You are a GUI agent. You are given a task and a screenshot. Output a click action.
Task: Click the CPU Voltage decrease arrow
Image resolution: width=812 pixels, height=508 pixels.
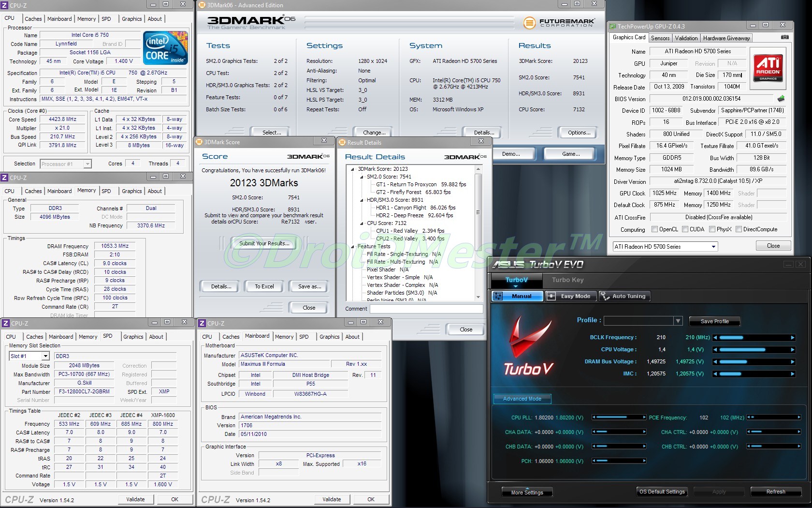coord(715,349)
